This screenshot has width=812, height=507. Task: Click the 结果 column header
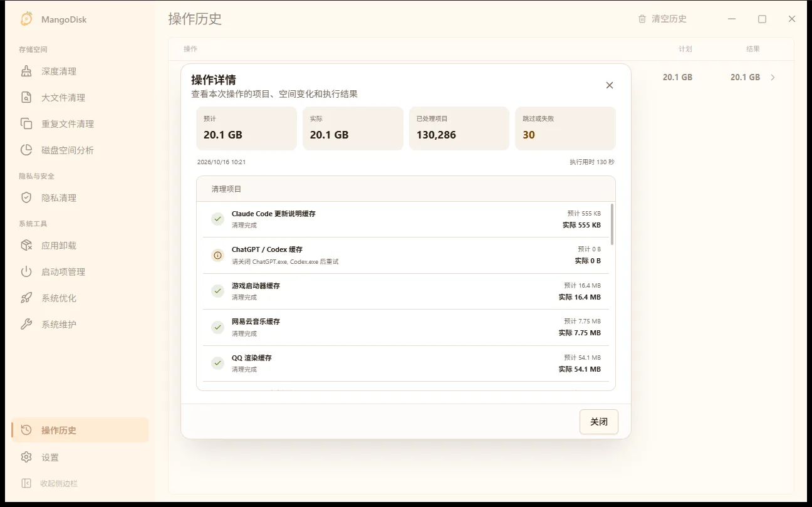753,49
